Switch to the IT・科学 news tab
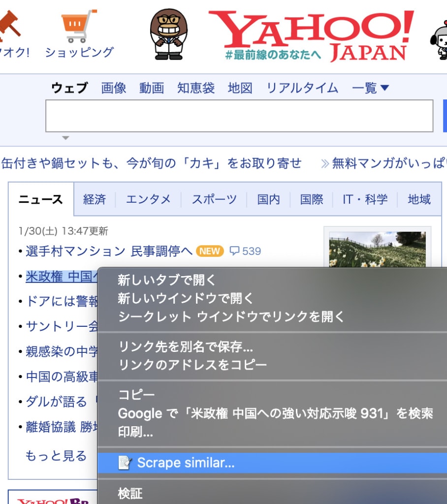Viewport: 447px width, 504px height. [365, 199]
